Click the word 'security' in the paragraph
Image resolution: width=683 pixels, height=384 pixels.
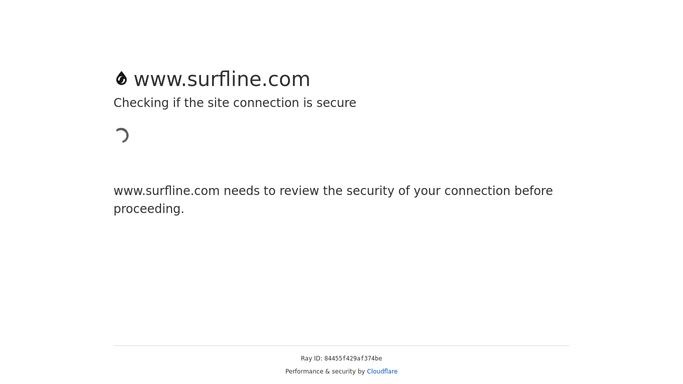(369, 192)
